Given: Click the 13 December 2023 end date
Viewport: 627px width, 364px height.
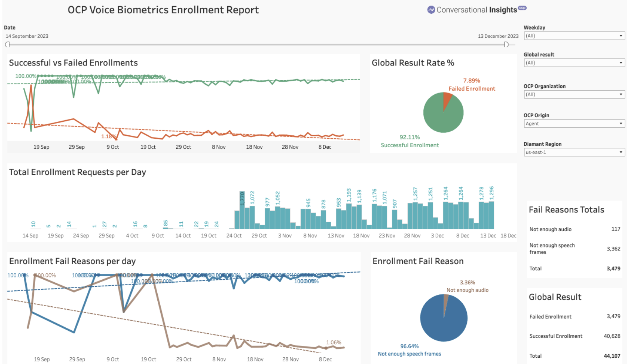Looking at the screenshot, I should (x=498, y=36).
